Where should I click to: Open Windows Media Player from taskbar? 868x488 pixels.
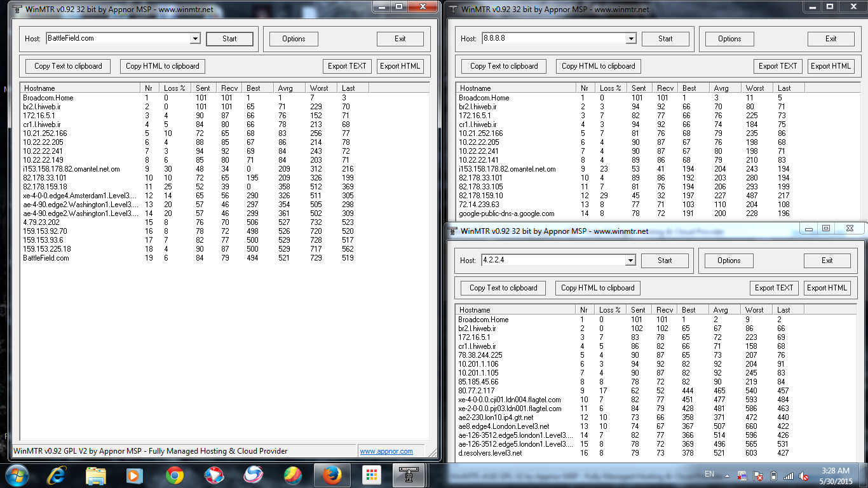[x=135, y=475]
